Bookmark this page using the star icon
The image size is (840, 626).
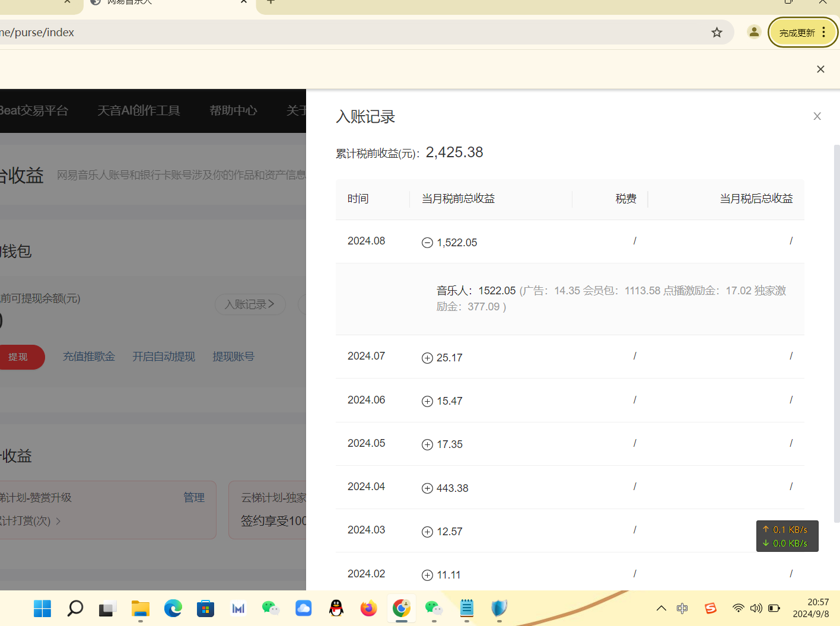[717, 33]
